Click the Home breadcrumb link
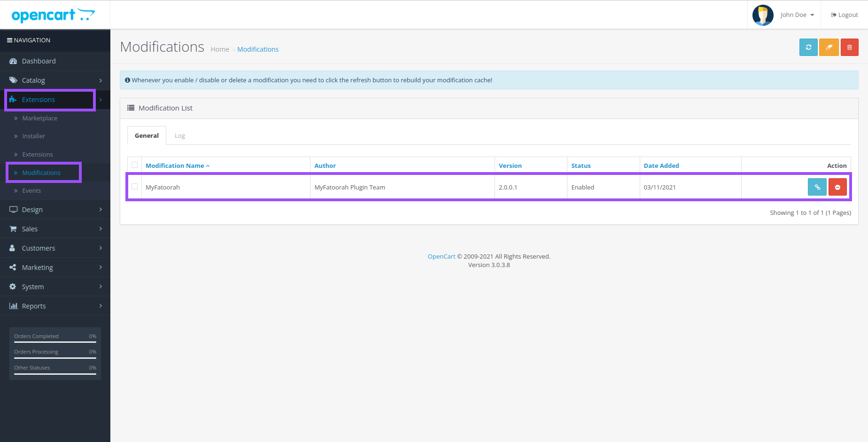Viewport: 868px width, 442px height. point(220,49)
